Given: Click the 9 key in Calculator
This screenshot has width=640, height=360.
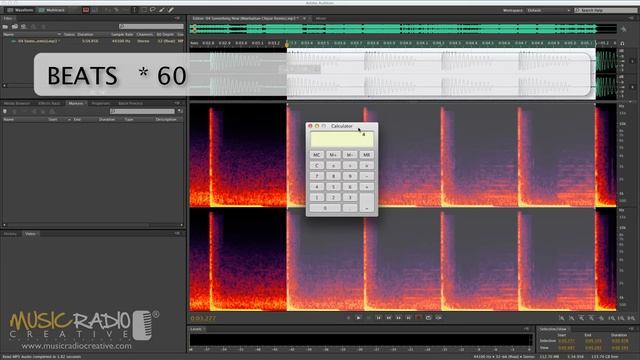Looking at the screenshot, I should click(x=350, y=176).
